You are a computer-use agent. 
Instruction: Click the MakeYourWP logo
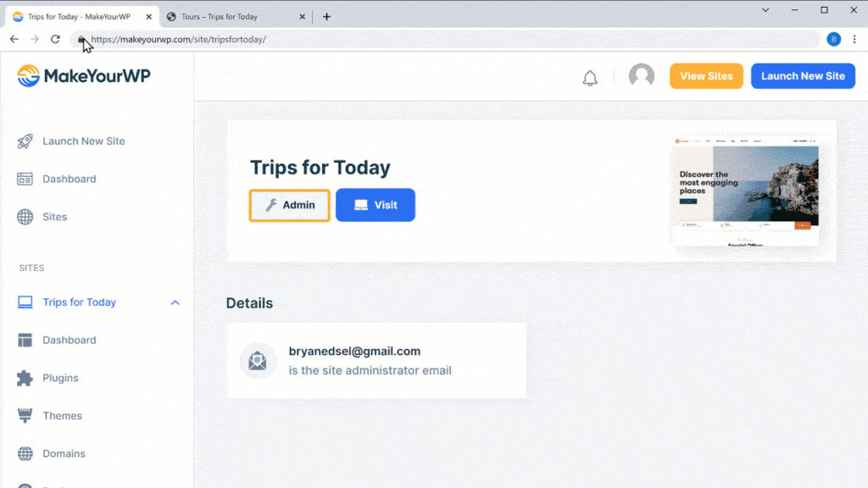tap(84, 76)
